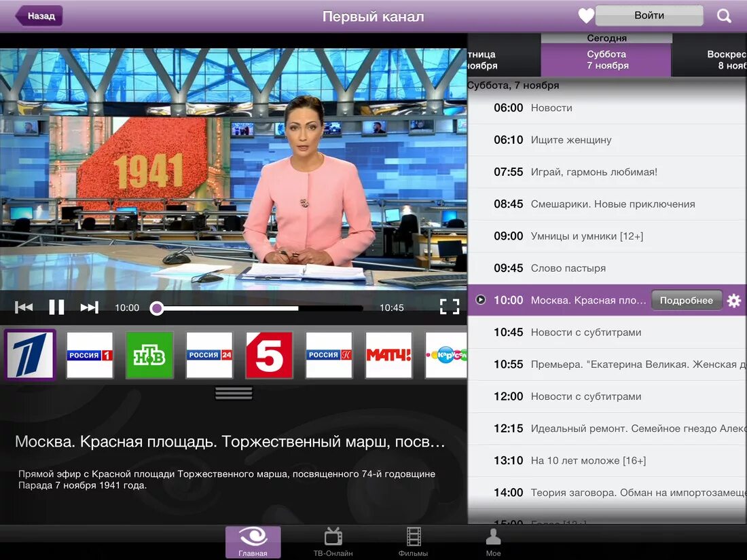Click the video player frame

click(x=234, y=169)
